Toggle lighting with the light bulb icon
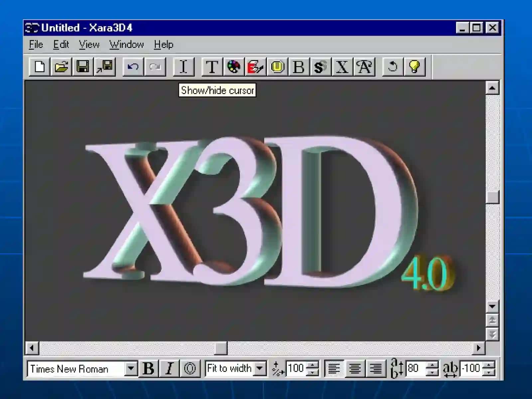This screenshot has height=399, width=532. coord(414,67)
